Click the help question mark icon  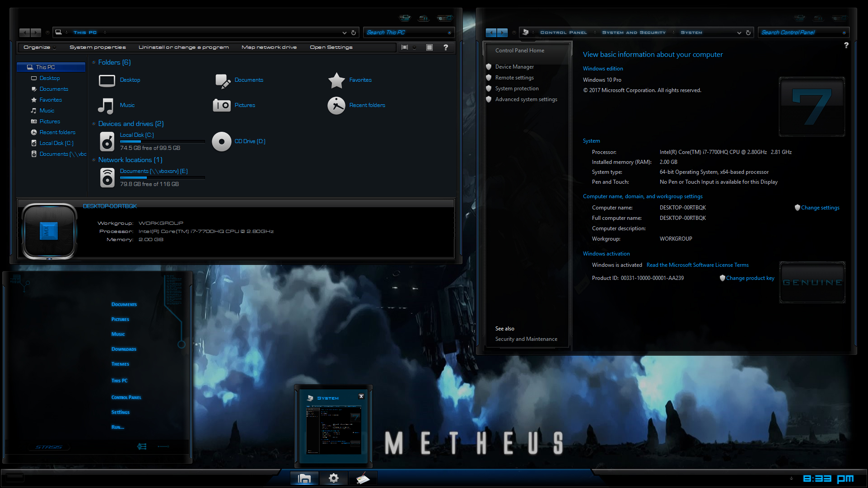pos(446,47)
